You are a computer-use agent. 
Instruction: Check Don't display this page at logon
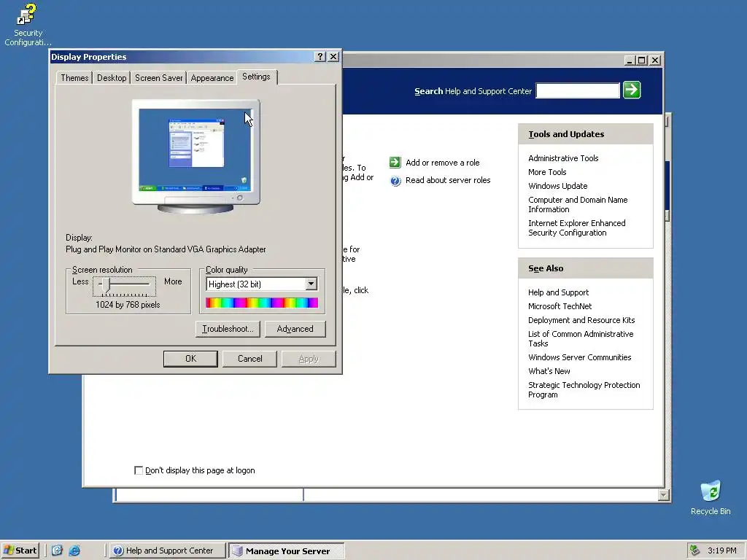[x=139, y=470]
